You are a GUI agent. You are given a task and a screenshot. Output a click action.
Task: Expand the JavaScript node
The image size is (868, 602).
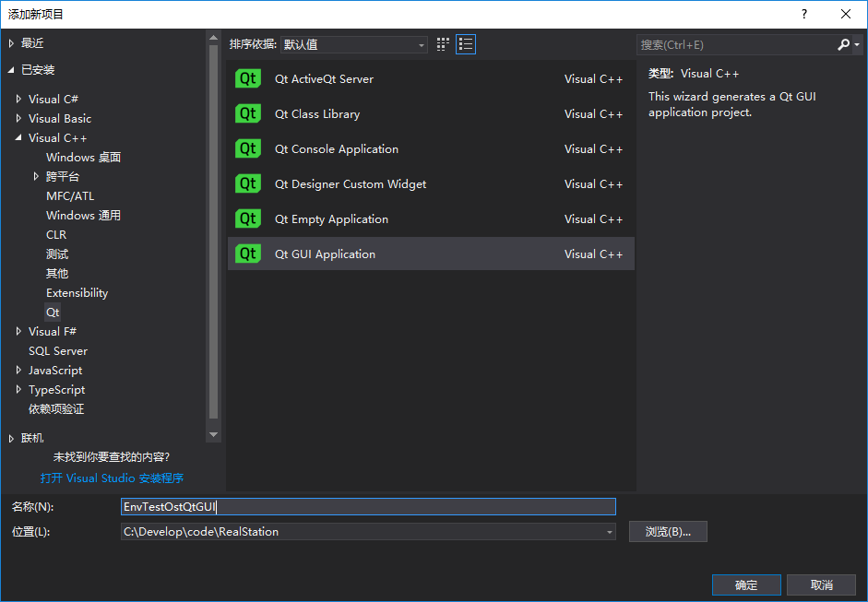click(x=18, y=371)
